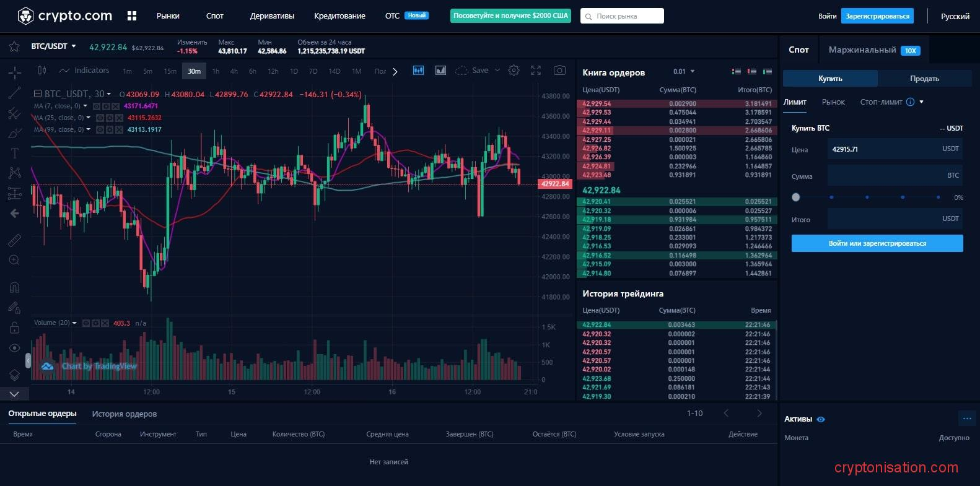Add BTC/USDT to favorites with the star
The image size is (980, 486).
click(14, 47)
